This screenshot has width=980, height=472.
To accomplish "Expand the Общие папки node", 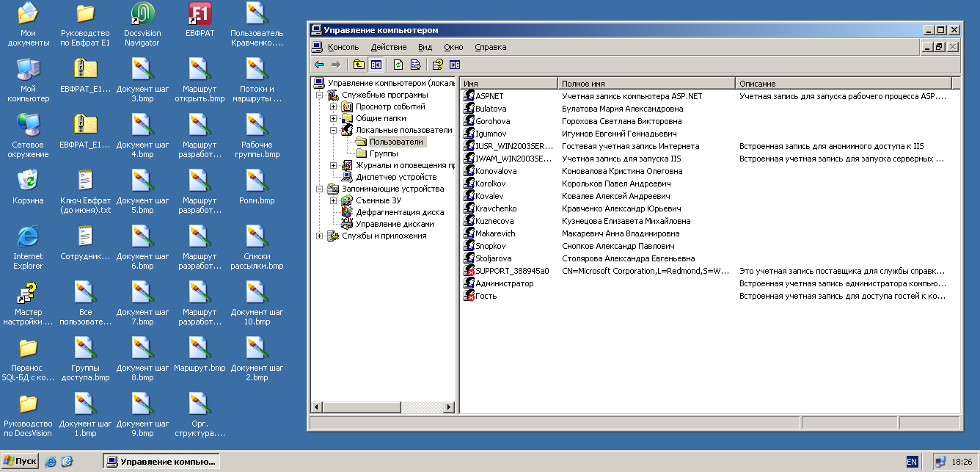I will click(333, 118).
